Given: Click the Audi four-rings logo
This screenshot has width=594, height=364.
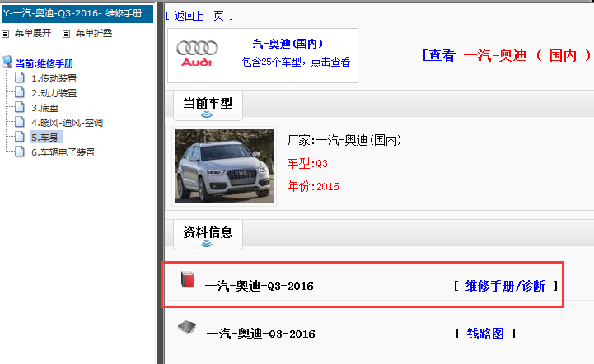Looking at the screenshot, I should coord(197,54).
